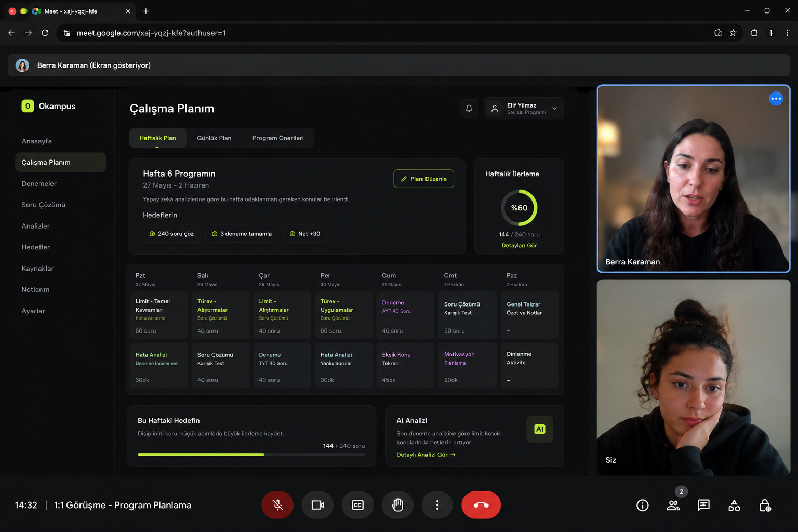This screenshot has width=798, height=532.
Task: Reload the Meet page
Action: point(45,33)
